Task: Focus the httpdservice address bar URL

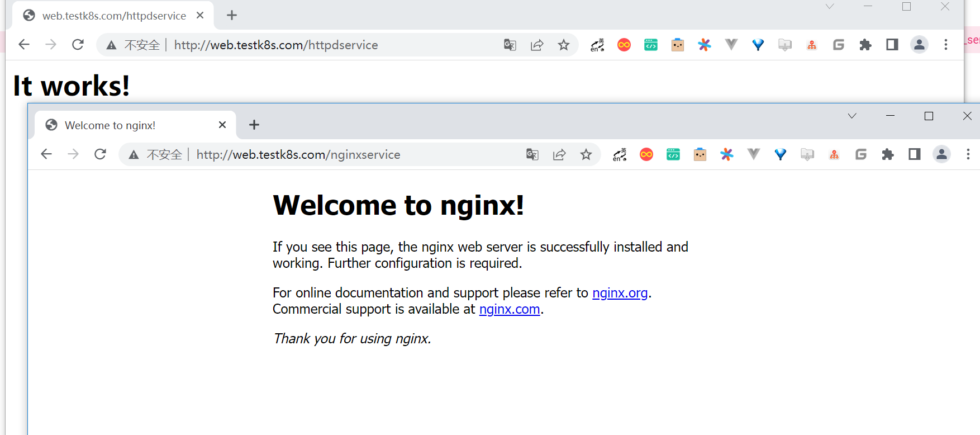Action: click(276, 45)
